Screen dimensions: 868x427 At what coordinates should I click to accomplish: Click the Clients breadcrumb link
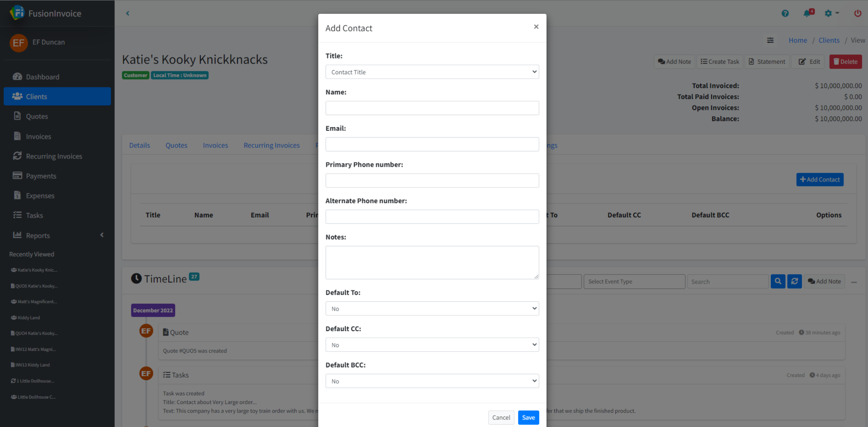(829, 40)
